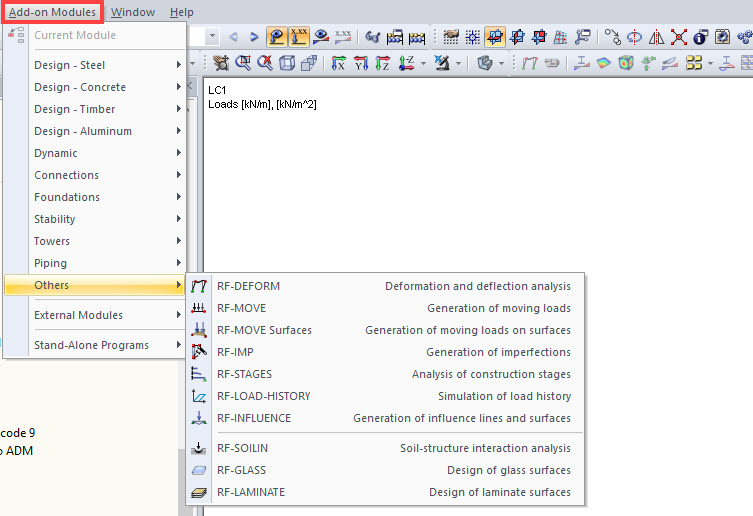
Task: Expand Dynamic modules submenu
Action: tap(95, 153)
